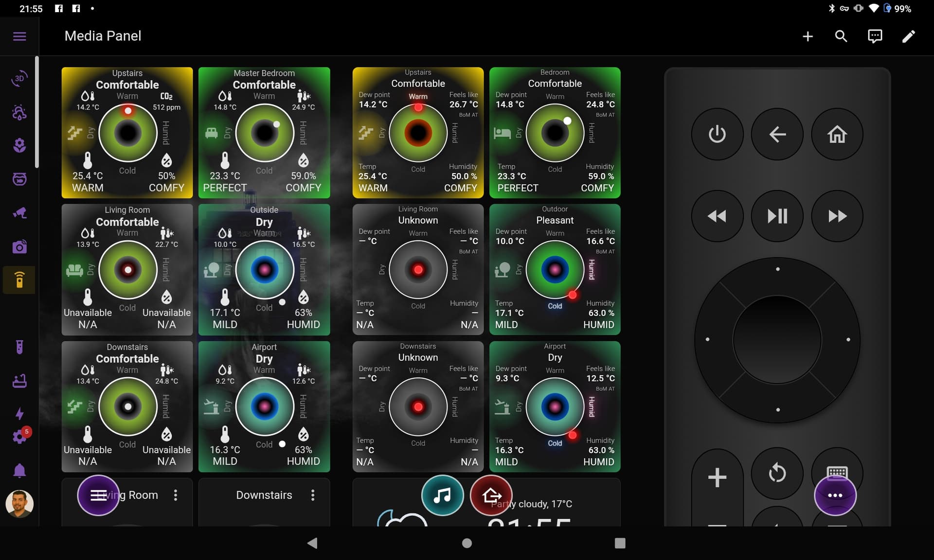Open the 3D view sidebar item
The image size is (934, 560).
click(19, 78)
